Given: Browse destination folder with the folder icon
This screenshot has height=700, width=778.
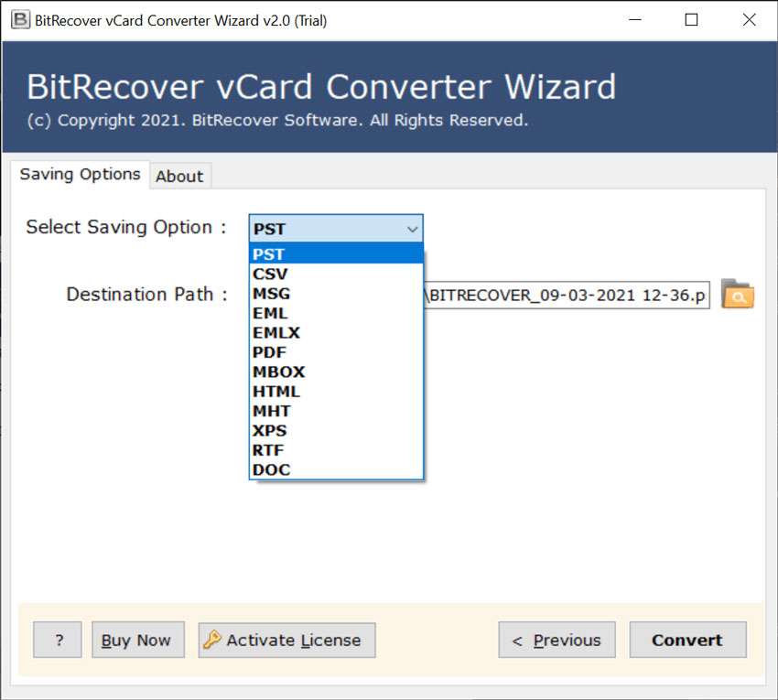Looking at the screenshot, I should click(738, 295).
